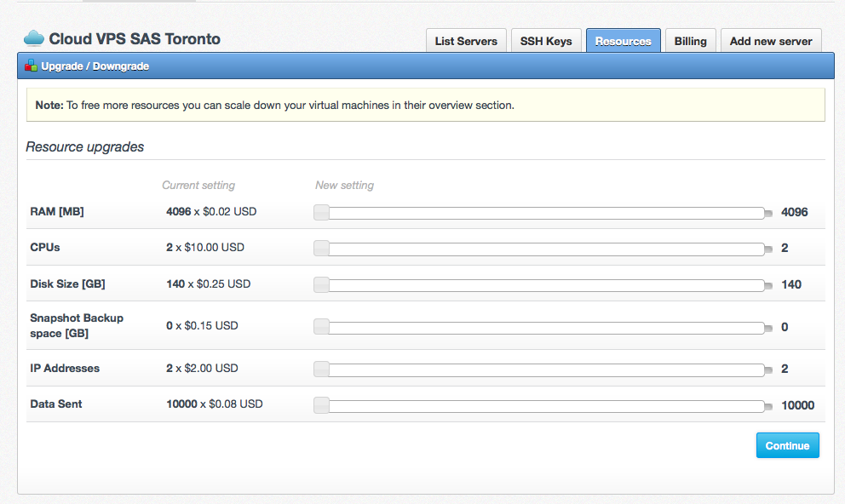This screenshot has width=845, height=504.
Task: Click the Disk Size [GB] label
Action: (67, 283)
